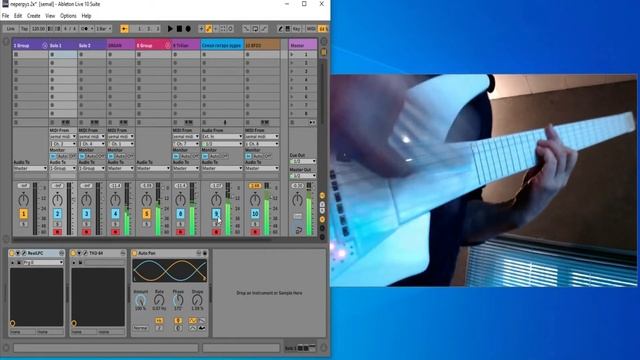Click the 120.00 tempo field
The image size is (640, 360).
point(38,29)
